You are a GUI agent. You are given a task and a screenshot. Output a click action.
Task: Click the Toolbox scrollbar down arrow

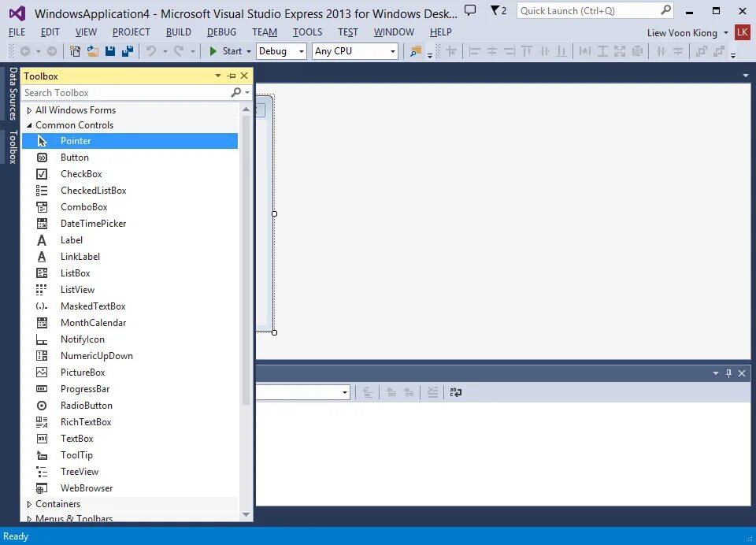coord(246,514)
